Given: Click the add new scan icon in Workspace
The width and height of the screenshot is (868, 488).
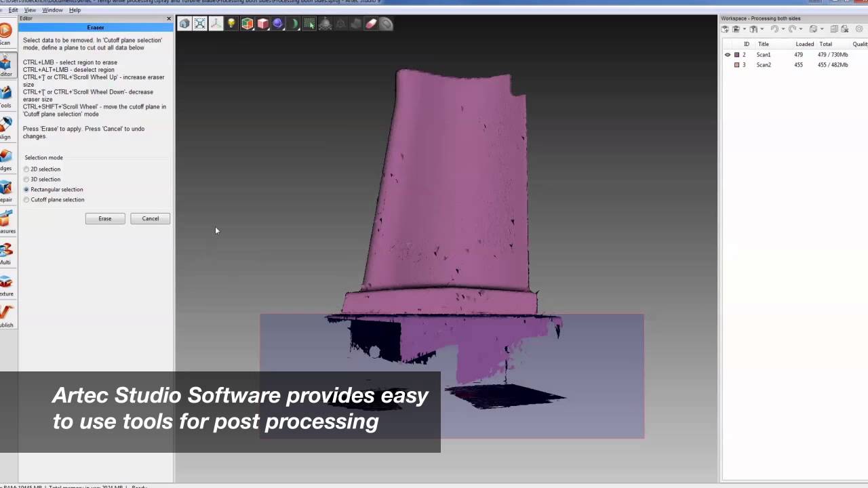Looking at the screenshot, I should (x=725, y=29).
